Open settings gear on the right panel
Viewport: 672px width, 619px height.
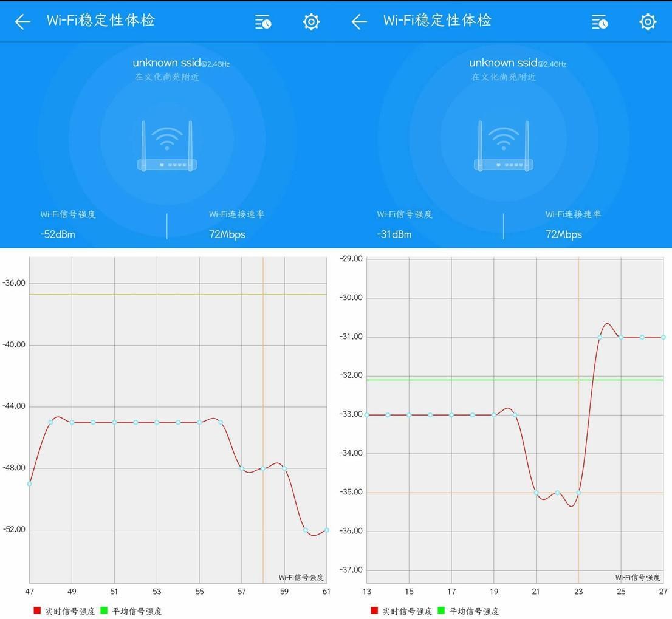648,21
